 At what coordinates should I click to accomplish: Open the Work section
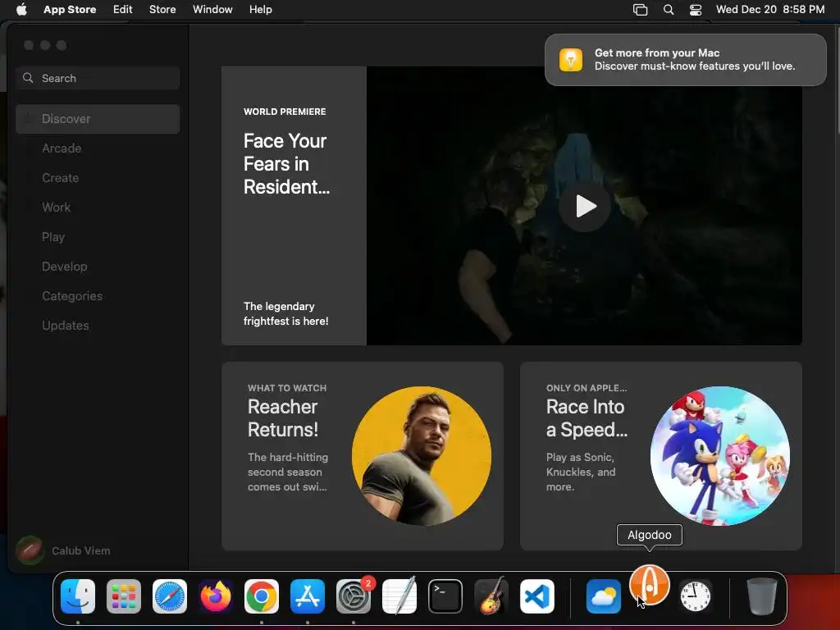coord(98,208)
